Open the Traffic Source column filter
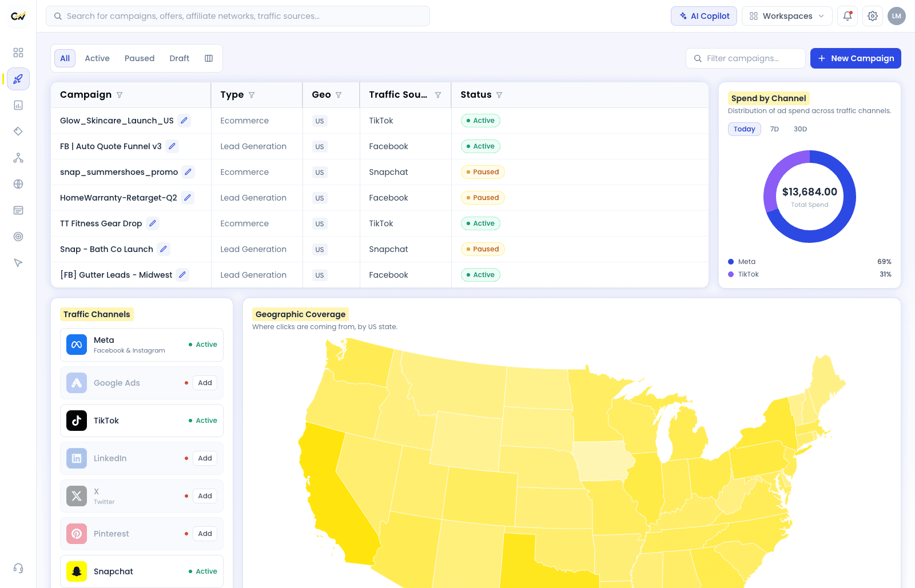Screen dimensions: 915x588 click(x=438, y=95)
